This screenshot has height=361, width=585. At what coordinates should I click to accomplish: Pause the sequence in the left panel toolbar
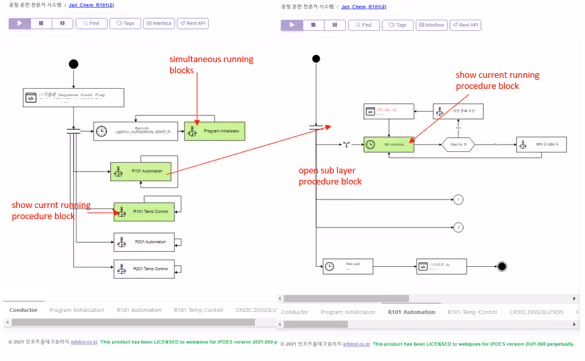62,23
